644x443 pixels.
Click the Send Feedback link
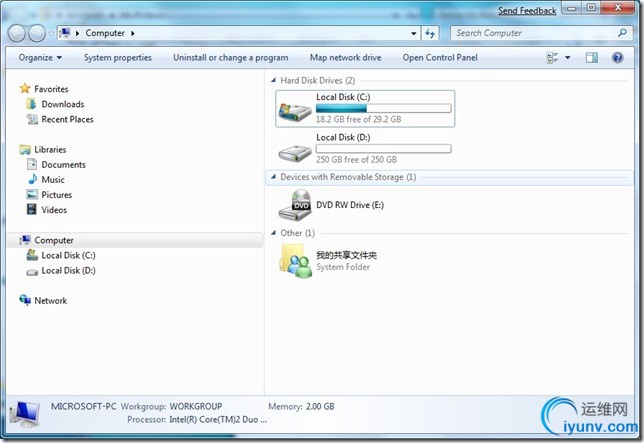coord(527,11)
